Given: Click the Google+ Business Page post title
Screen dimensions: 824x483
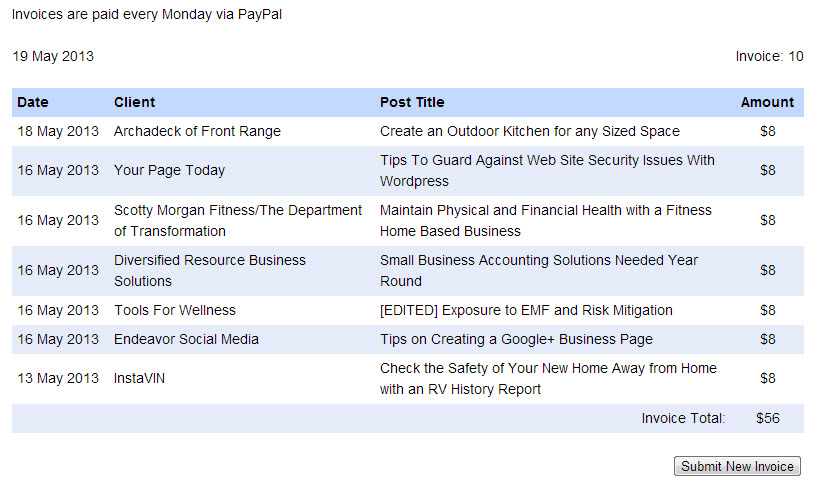Looking at the screenshot, I should click(516, 339).
